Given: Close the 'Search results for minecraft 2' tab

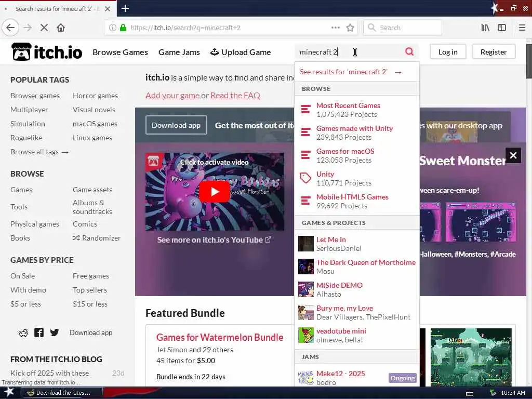Looking at the screenshot, I should [107, 8].
